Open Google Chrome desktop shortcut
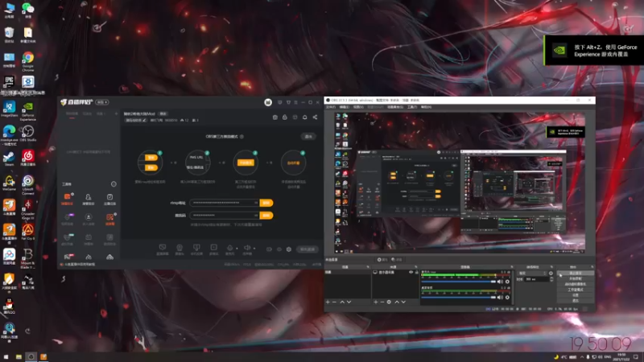644x362 pixels. [28, 61]
